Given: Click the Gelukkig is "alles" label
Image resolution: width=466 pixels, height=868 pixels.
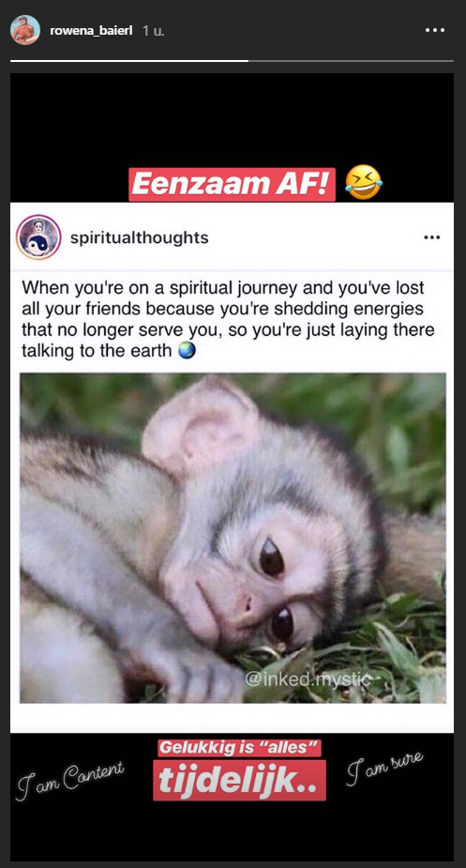Looking at the screenshot, I should coord(240,749).
